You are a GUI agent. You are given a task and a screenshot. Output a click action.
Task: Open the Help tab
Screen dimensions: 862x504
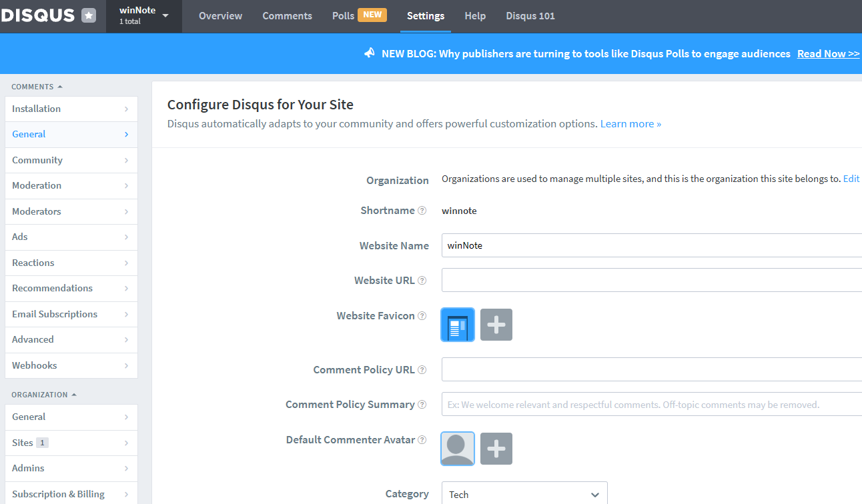tap(475, 16)
